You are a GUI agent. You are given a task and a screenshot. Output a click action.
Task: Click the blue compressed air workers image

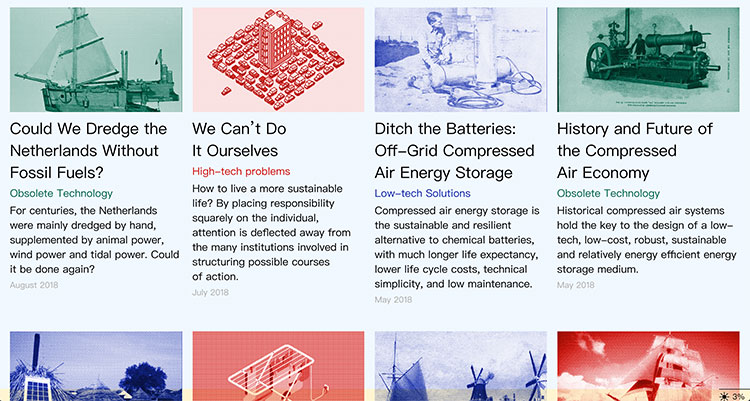tap(460, 60)
